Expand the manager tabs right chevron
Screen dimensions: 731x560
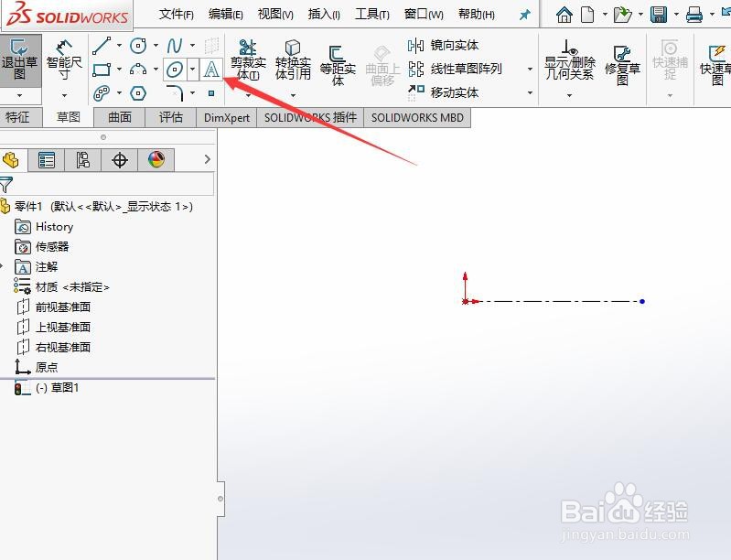pyautogui.click(x=208, y=159)
